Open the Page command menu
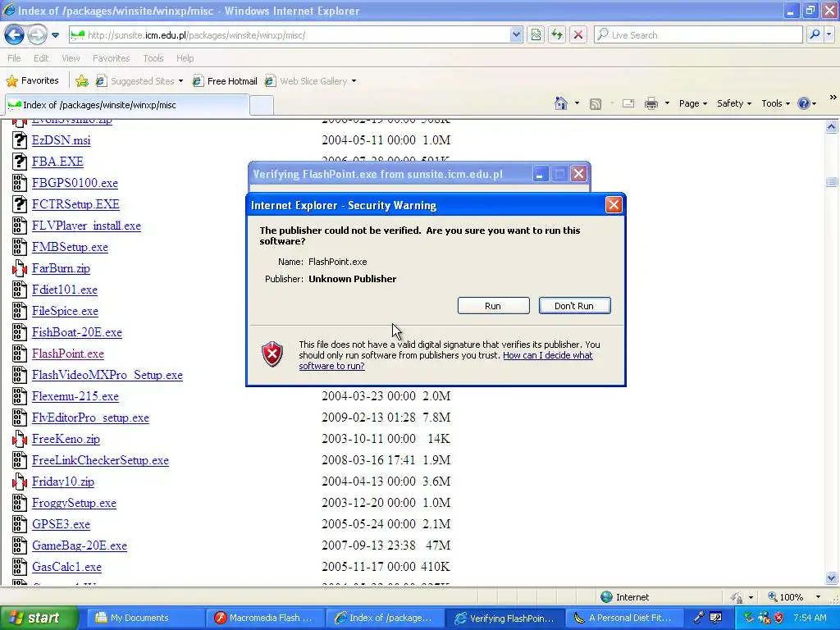The height and width of the screenshot is (630, 840). (x=692, y=103)
